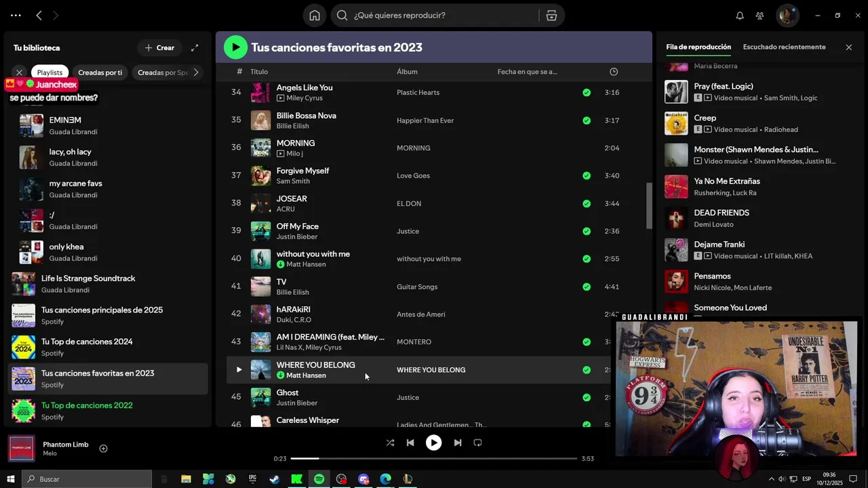868x488 pixels.
Task: Click the track list scrollbar
Action: click(x=649, y=206)
